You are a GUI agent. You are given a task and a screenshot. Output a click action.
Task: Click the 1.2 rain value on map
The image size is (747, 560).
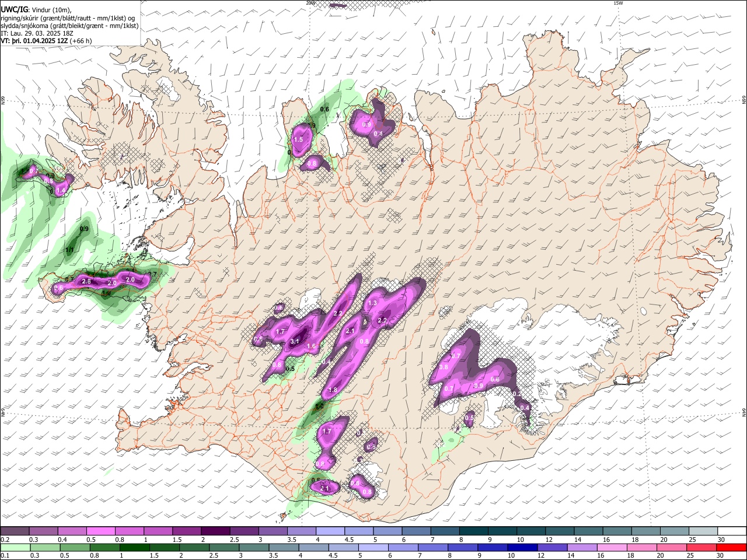coord(319,407)
